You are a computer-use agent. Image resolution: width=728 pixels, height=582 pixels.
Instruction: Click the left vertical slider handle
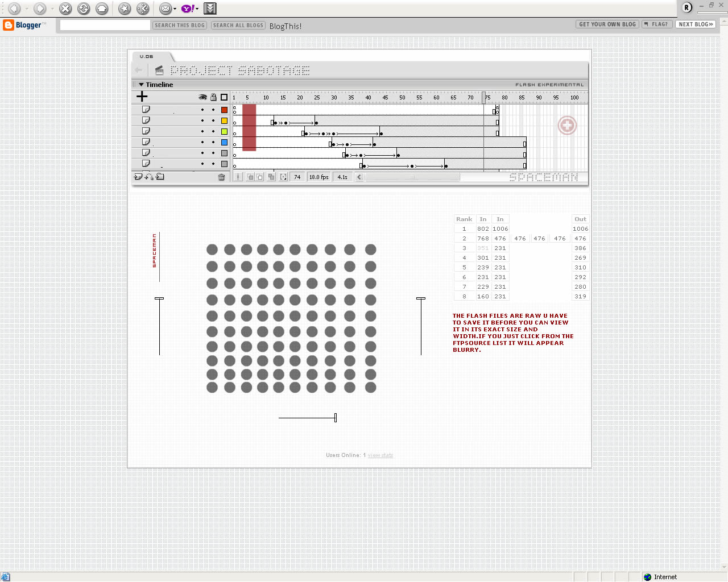pos(159,298)
